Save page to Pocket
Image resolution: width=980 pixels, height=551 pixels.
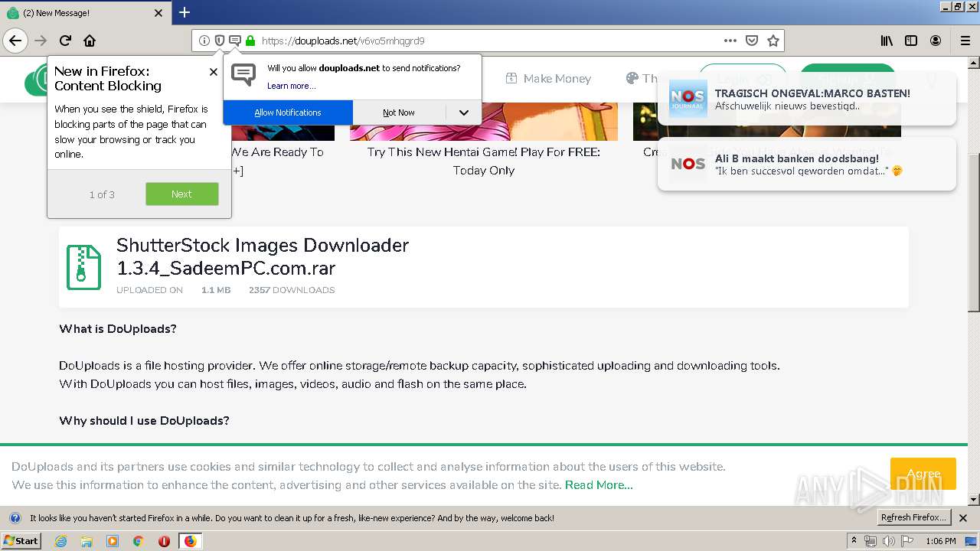tap(752, 41)
